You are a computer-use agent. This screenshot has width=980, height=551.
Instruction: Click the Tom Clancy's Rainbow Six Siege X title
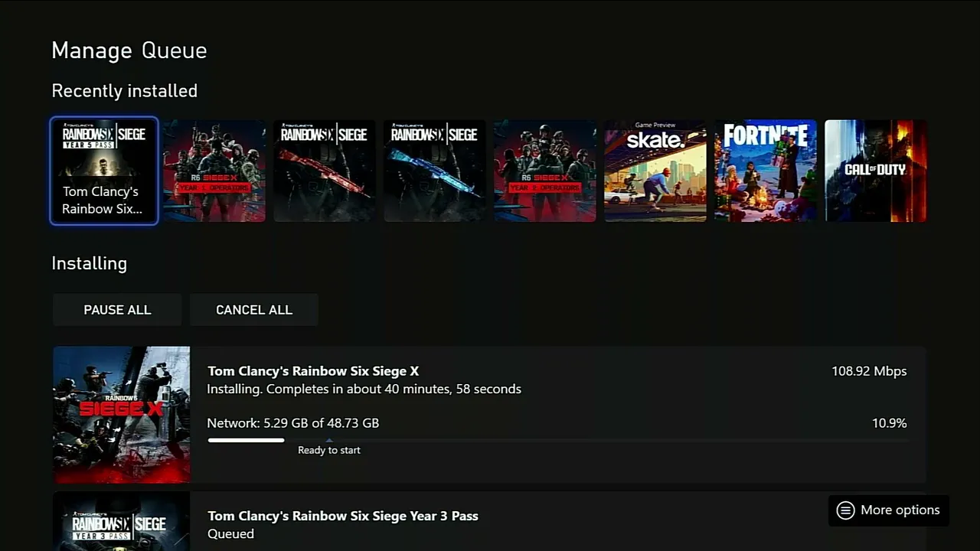point(313,371)
